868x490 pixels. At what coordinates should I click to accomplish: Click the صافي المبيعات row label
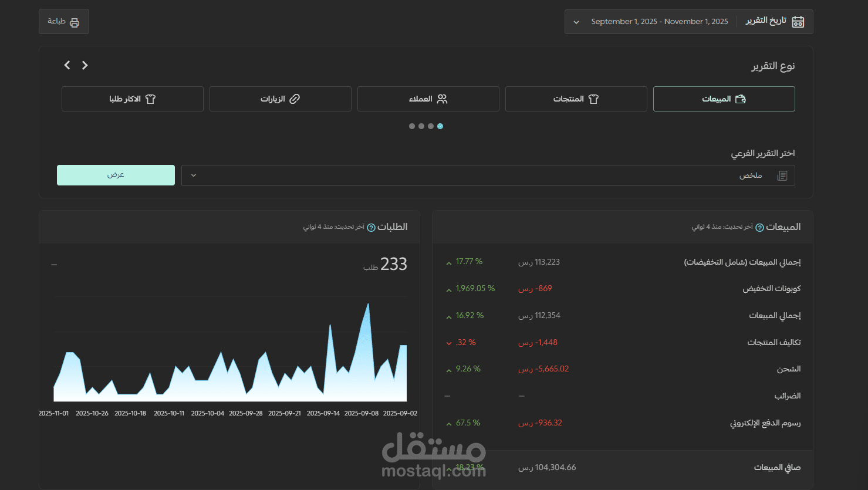point(777,468)
